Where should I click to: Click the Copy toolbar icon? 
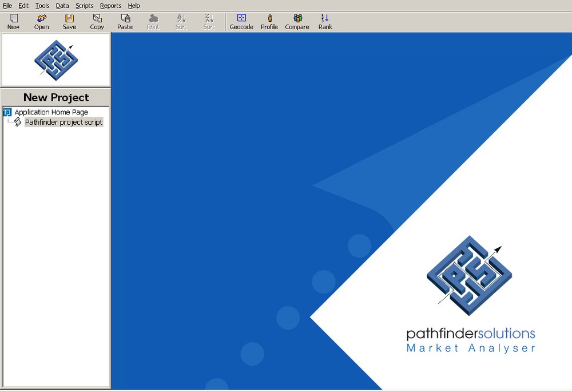[x=97, y=22]
